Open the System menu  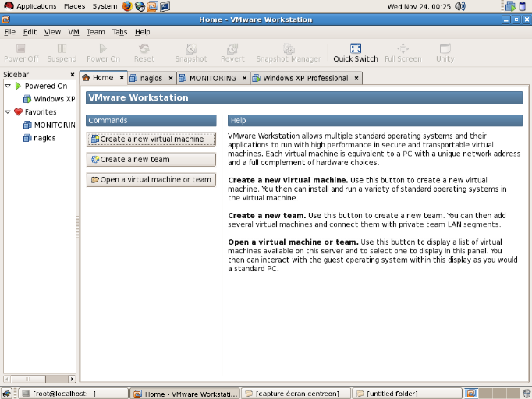(x=105, y=6)
